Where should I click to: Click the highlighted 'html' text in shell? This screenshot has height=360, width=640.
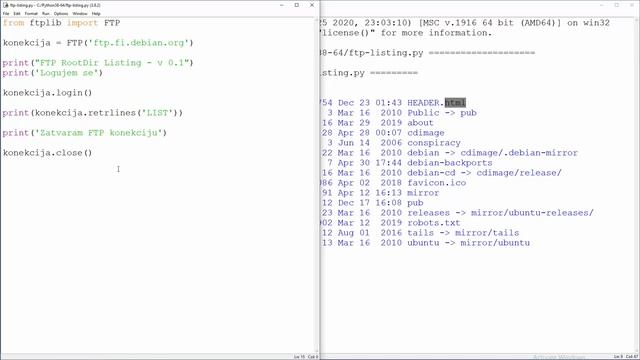tap(455, 102)
